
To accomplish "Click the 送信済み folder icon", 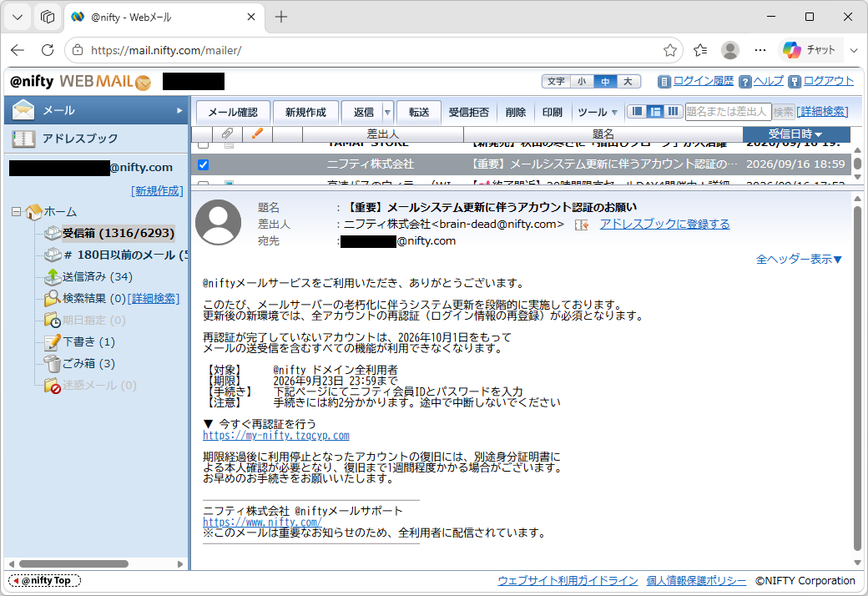I will (x=53, y=275).
